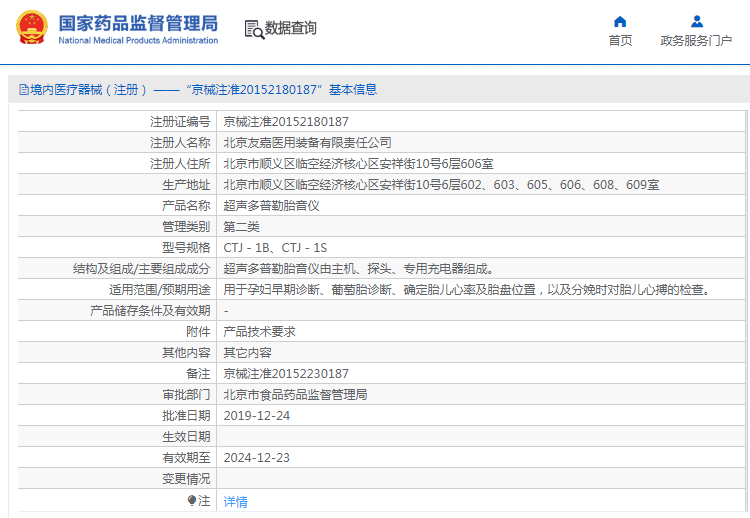Image resolution: width=750 pixels, height=518 pixels.
Task: Click the lightbulb 注 icon
Action: (192, 501)
